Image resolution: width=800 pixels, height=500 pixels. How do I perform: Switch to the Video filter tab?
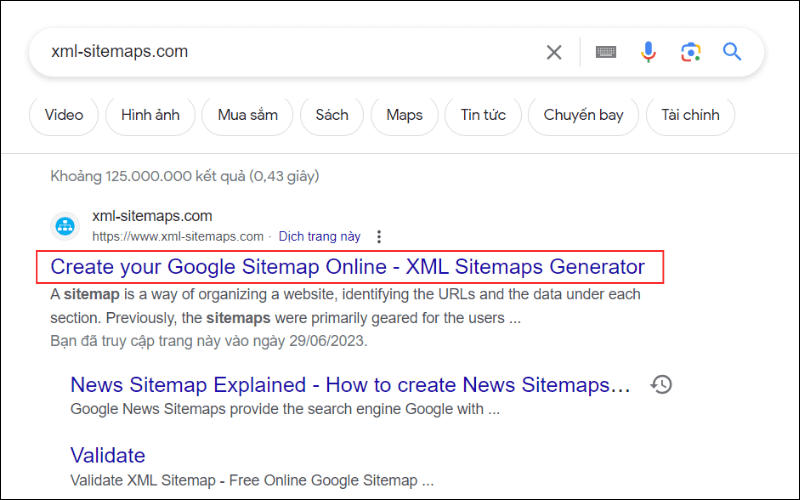click(64, 115)
